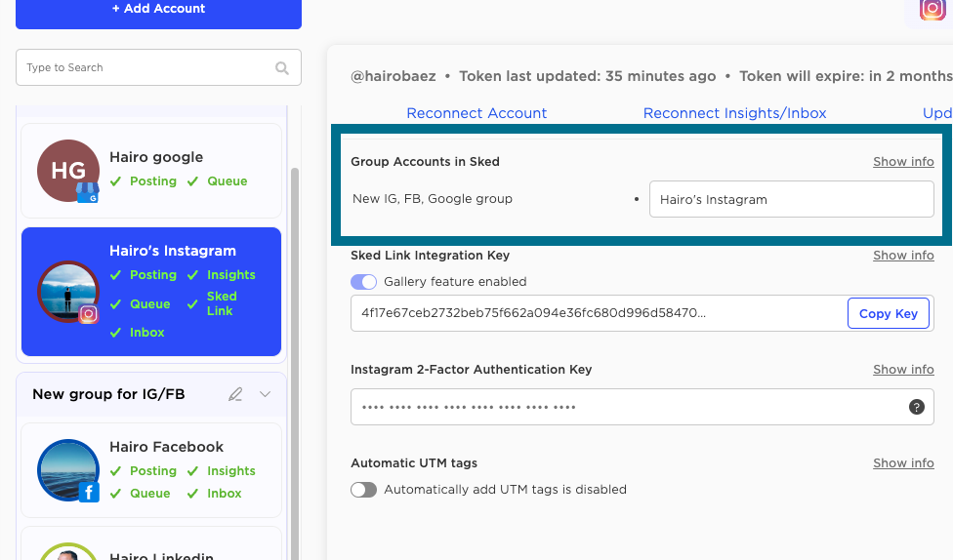Show info for Automatic UTM tags
Screen dimensions: 953x560
coord(903,462)
